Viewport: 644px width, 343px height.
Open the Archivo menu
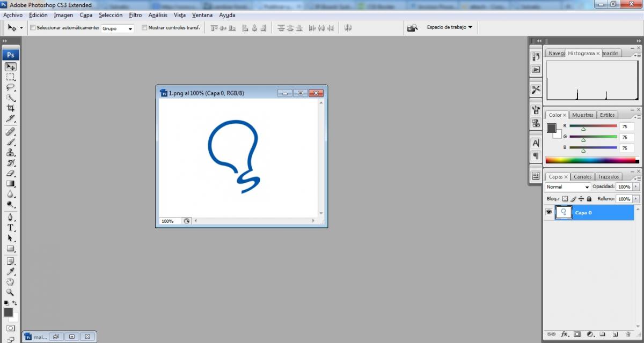click(x=13, y=15)
